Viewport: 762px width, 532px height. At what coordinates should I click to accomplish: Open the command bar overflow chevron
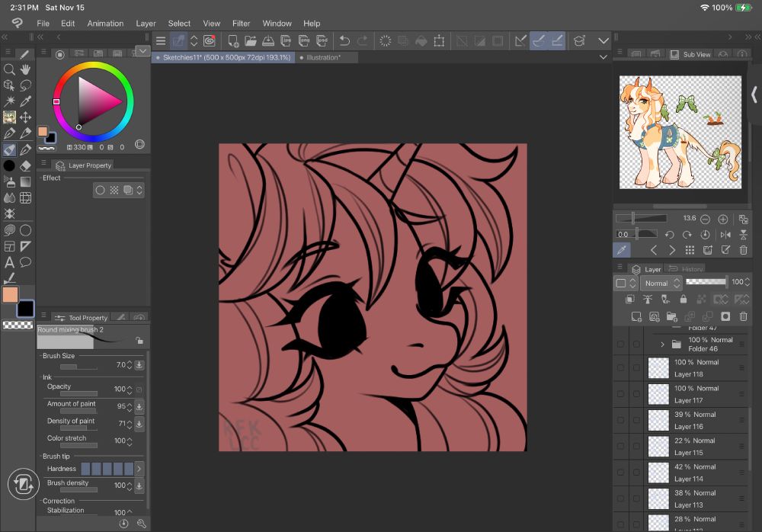click(603, 41)
